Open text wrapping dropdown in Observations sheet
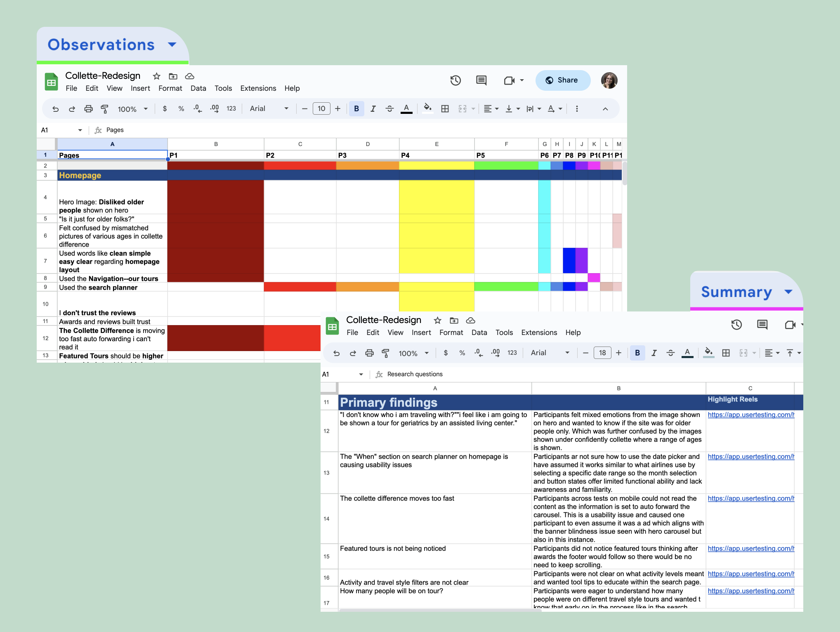The width and height of the screenshot is (840, 632). [x=533, y=108]
